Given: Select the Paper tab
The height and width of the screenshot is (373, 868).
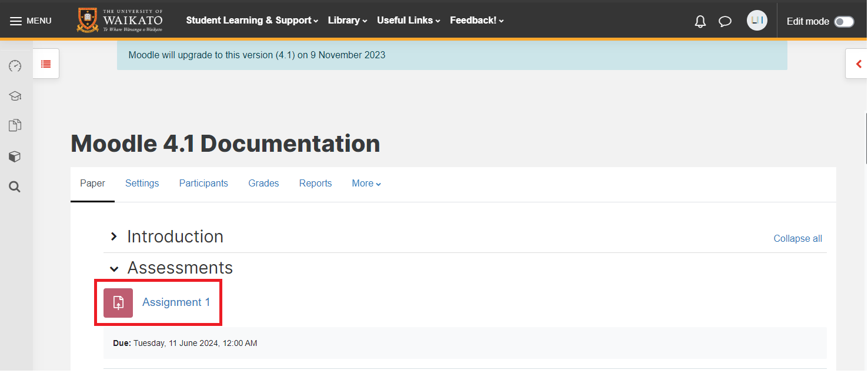Looking at the screenshot, I should (x=92, y=184).
